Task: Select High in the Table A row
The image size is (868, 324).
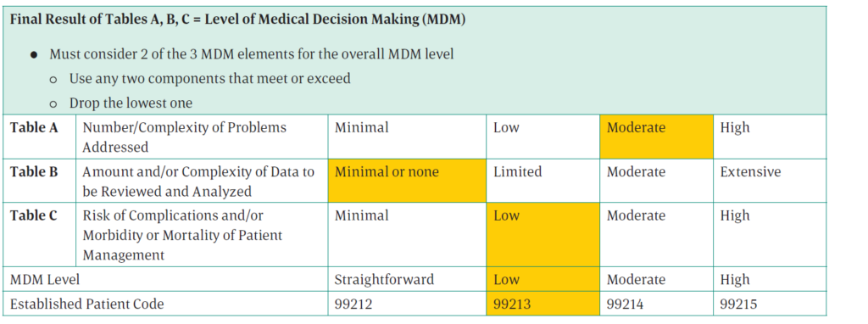Action: 735,128
